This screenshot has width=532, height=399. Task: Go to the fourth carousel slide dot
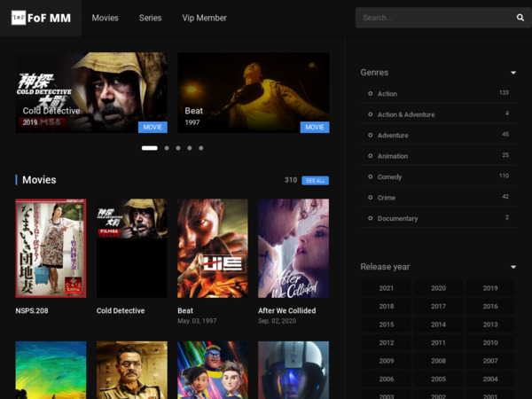click(x=190, y=148)
